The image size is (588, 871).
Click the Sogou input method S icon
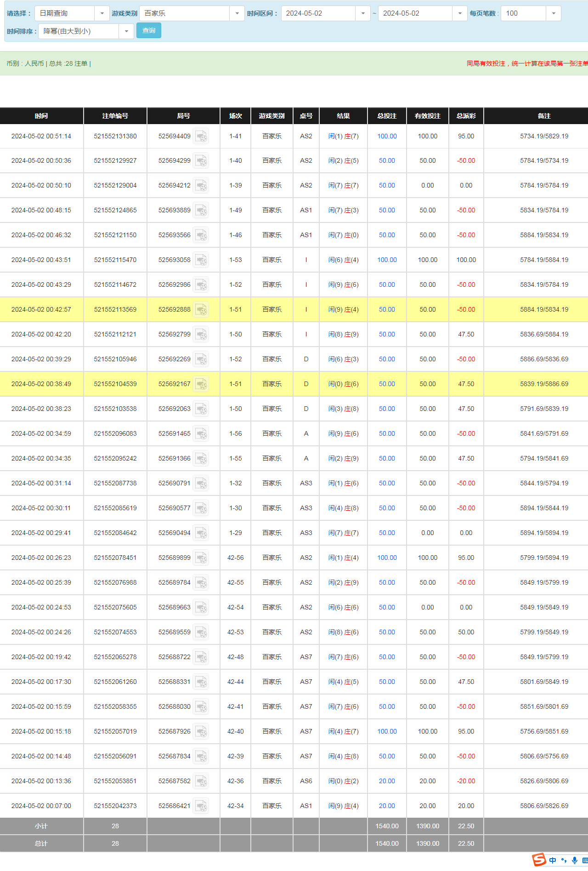(x=539, y=860)
